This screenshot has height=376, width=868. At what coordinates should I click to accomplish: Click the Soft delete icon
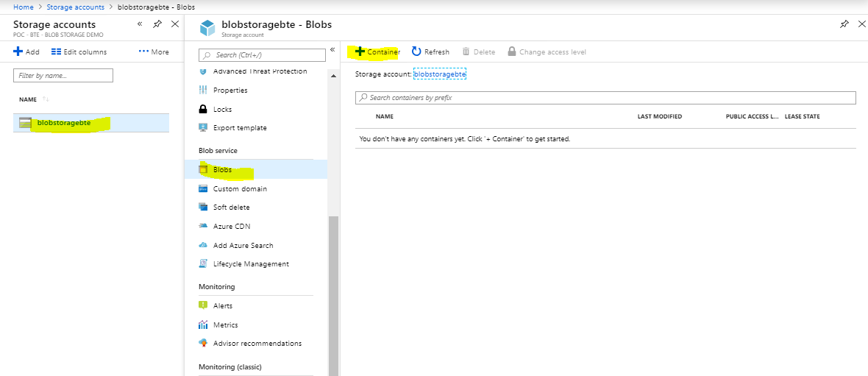coord(202,207)
